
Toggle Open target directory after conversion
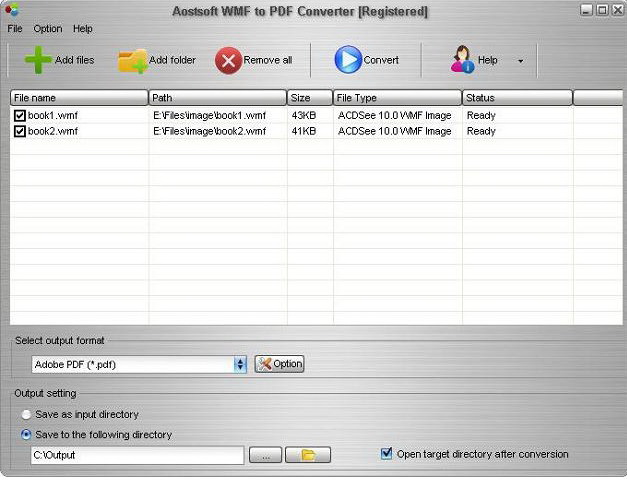click(386, 454)
